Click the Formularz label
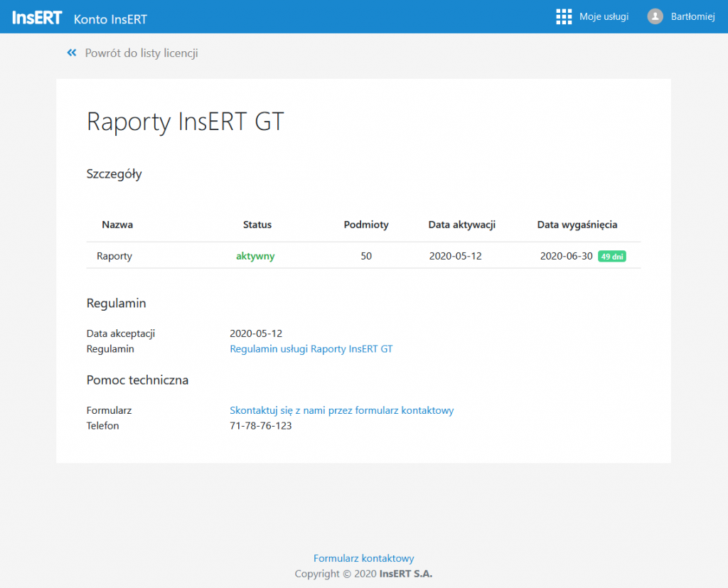Image resolution: width=728 pixels, height=588 pixels. click(x=109, y=410)
